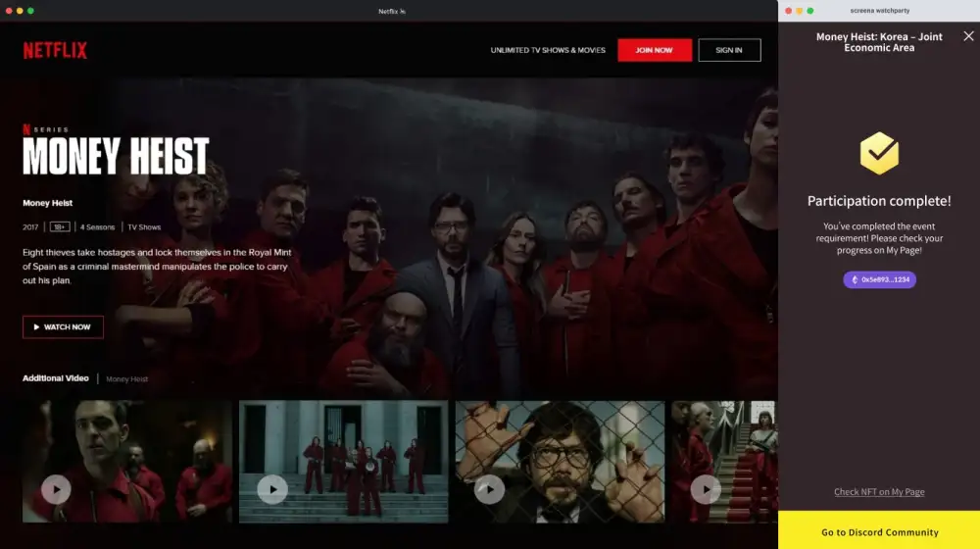Close the watchparty panel with the X icon

pyautogui.click(x=968, y=36)
